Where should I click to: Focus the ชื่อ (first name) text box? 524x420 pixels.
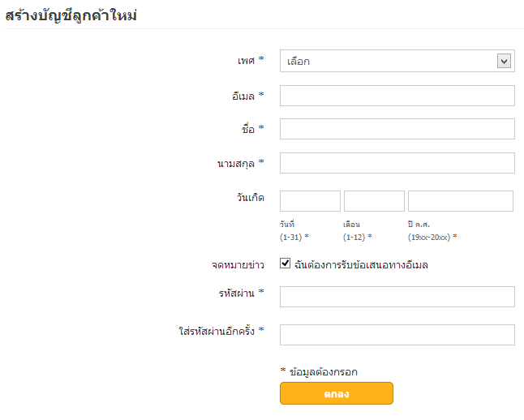click(x=397, y=129)
